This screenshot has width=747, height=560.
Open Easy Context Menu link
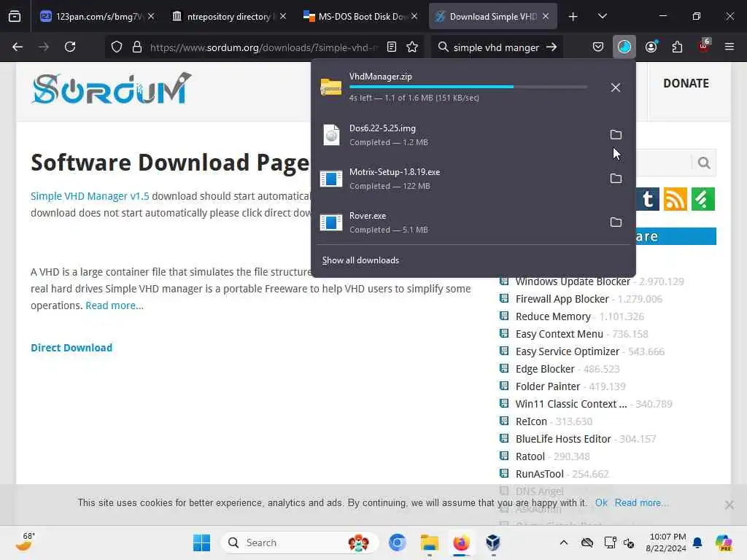560,334
